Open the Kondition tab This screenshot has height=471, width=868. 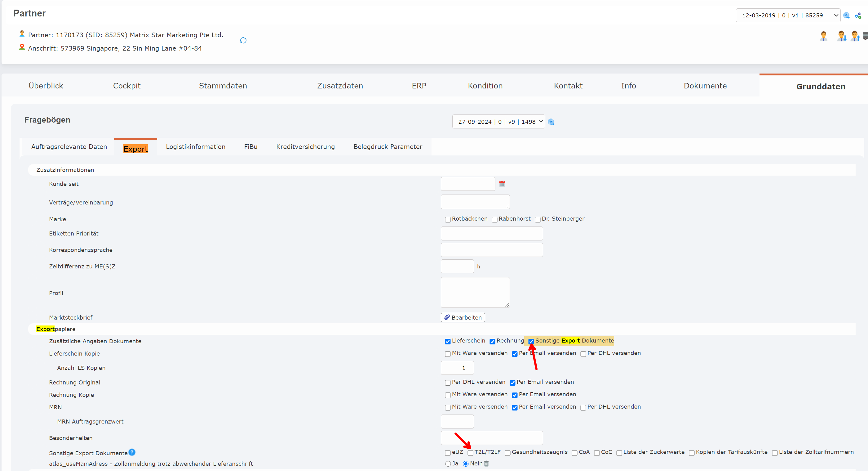point(485,86)
